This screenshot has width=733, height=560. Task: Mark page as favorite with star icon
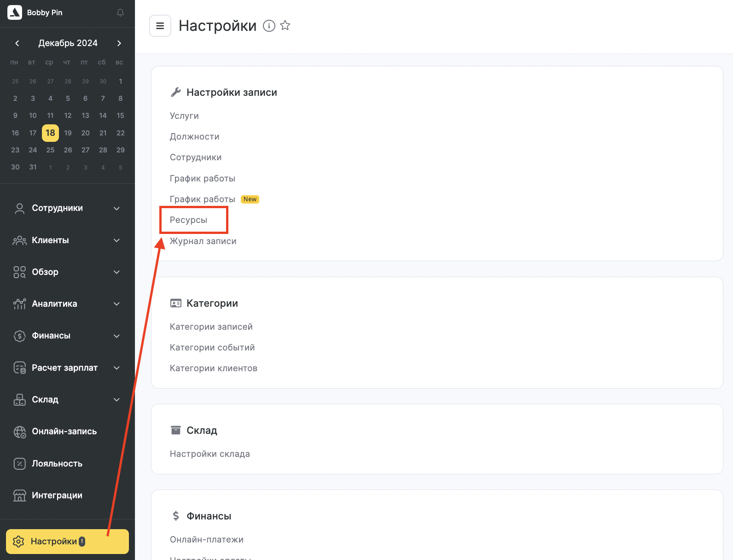point(285,25)
